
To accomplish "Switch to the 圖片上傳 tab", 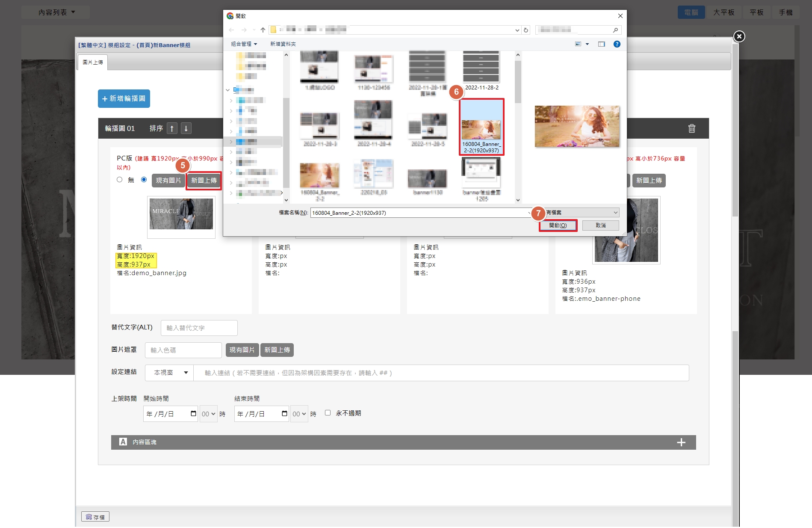I will tap(93, 62).
